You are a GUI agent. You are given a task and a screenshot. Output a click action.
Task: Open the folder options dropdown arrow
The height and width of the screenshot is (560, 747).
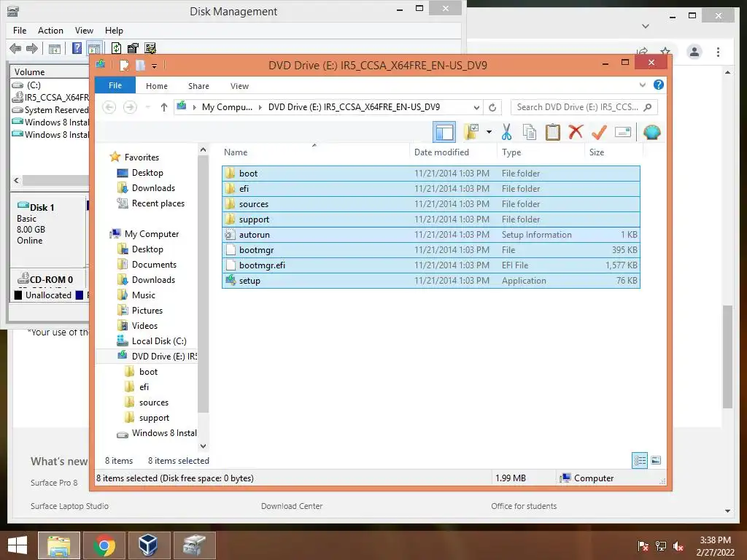coord(489,132)
